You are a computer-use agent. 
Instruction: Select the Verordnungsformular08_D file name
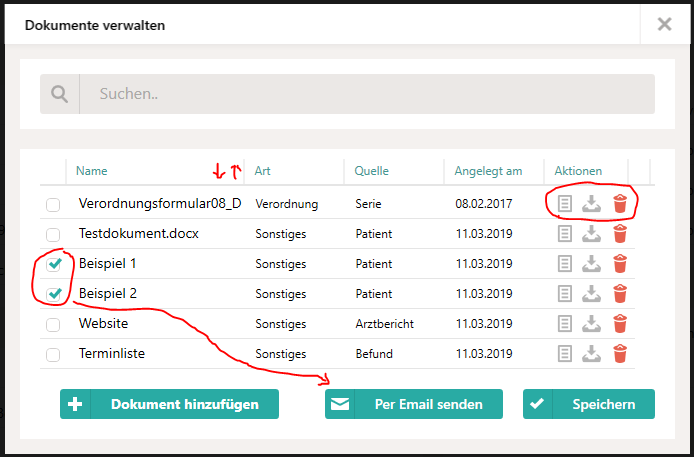(x=160, y=204)
